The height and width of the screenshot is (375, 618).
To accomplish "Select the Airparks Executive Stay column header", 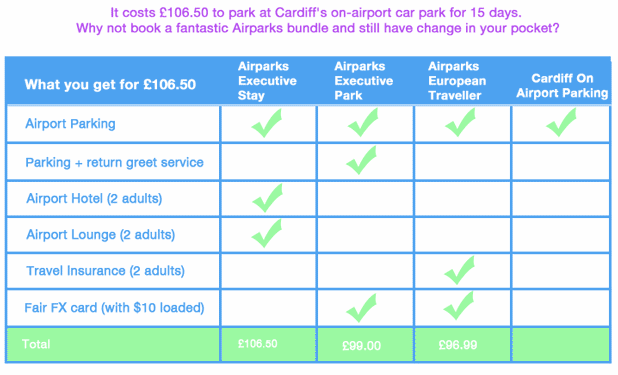I will coord(267,81).
